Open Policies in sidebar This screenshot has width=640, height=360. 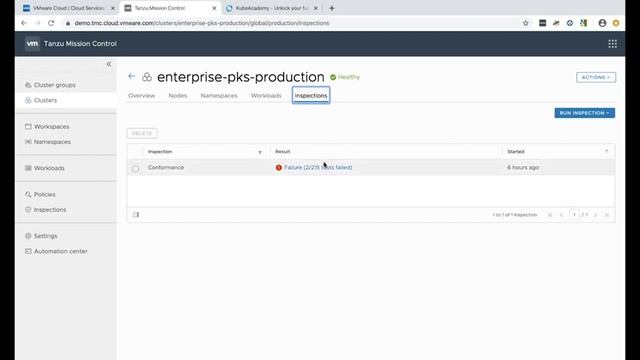point(44,194)
